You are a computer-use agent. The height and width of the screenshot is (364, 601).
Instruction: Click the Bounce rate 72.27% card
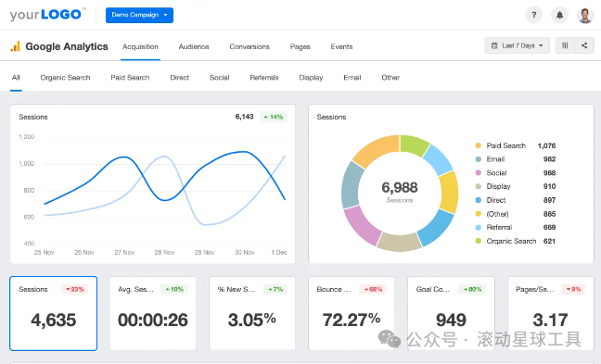click(352, 313)
